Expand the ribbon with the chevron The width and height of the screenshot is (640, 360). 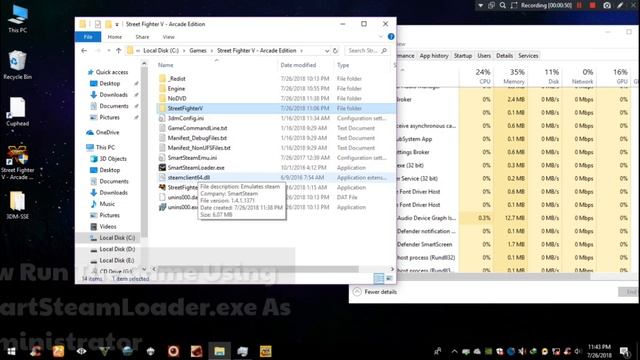click(381, 37)
